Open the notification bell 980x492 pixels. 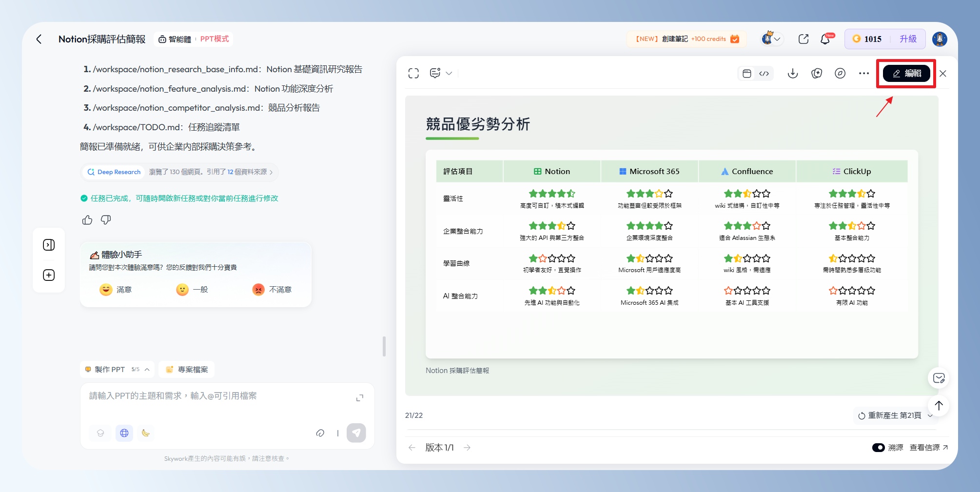[825, 39]
